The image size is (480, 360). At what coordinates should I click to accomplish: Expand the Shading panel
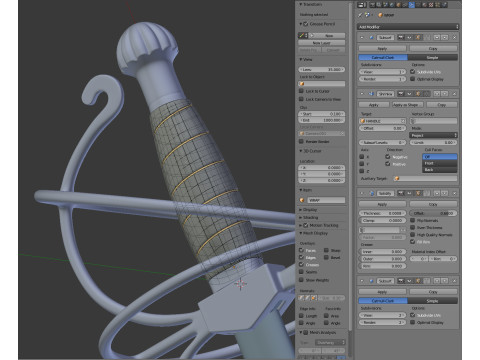(x=301, y=217)
